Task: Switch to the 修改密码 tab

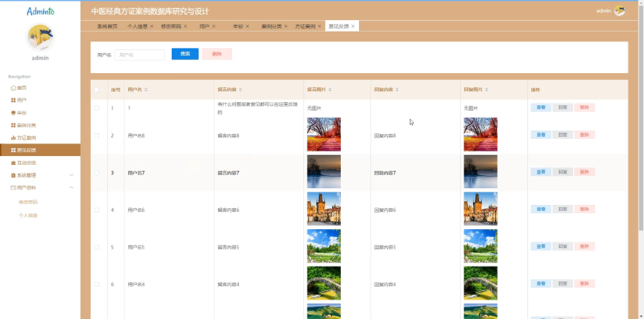Action: click(x=170, y=26)
